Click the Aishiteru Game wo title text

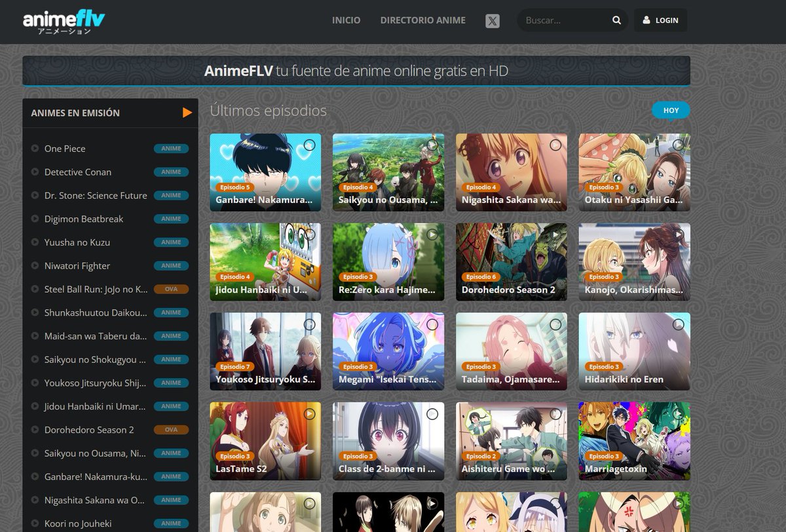click(509, 469)
